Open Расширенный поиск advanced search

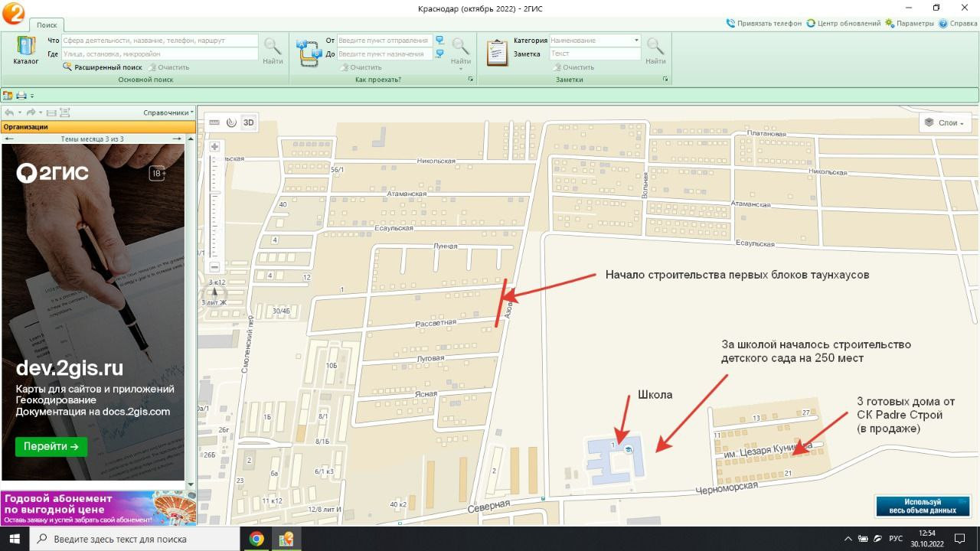(103, 67)
